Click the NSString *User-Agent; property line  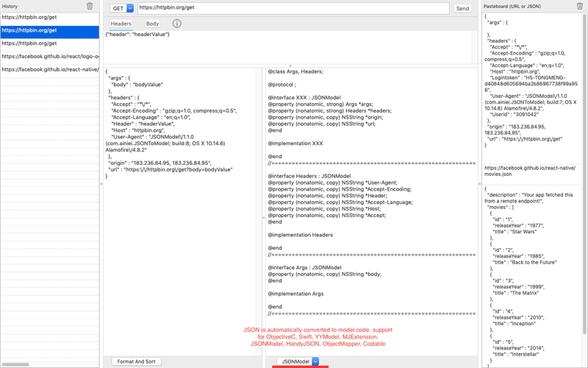(x=333, y=183)
